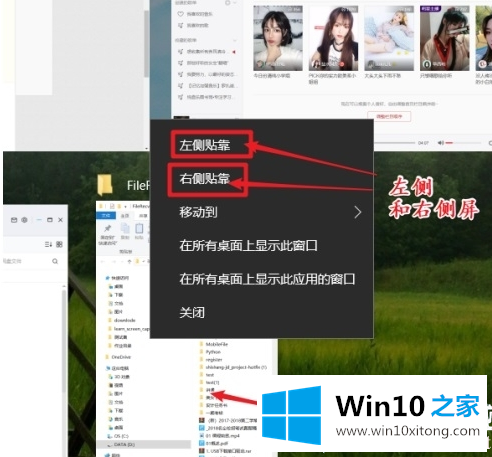This screenshot has height=457, width=492.
Task: Open the settings icon next to the mail icon
Action: 24,220
